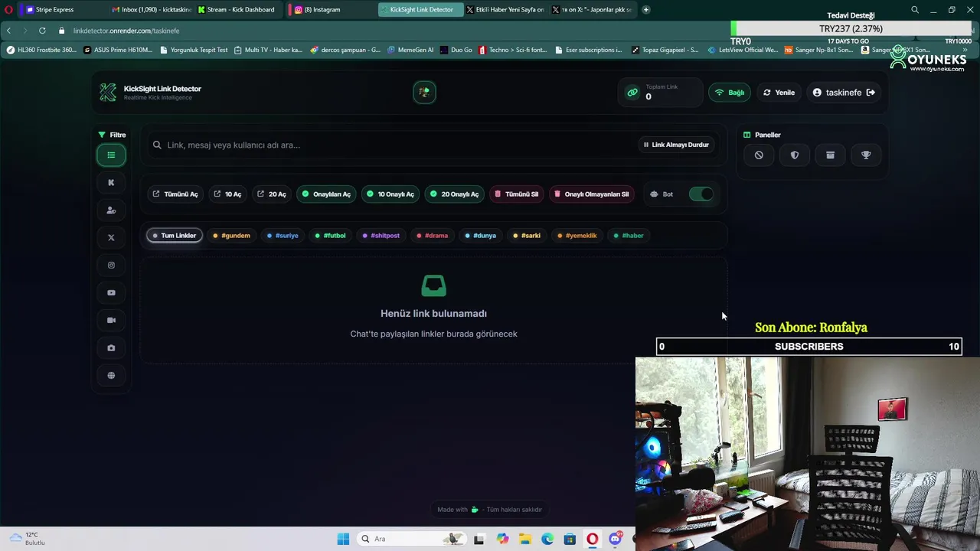
Task: Filter by photo camera icon
Action: tap(111, 348)
